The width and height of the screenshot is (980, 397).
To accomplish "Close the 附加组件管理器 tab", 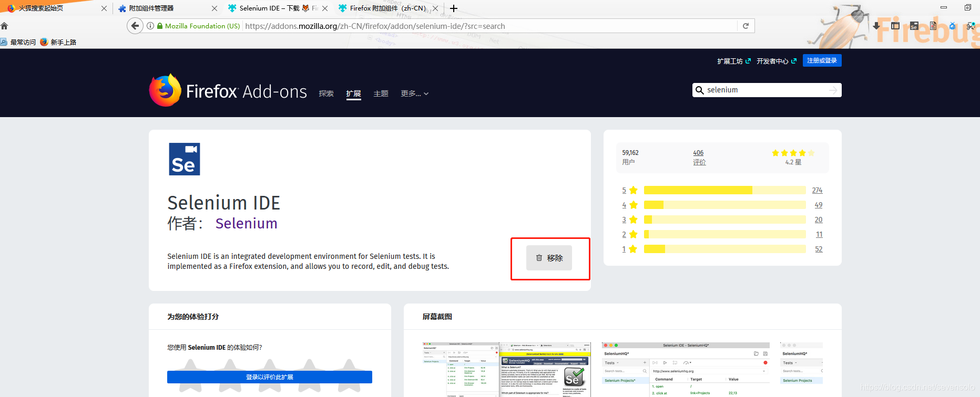I will (x=214, y=8).
